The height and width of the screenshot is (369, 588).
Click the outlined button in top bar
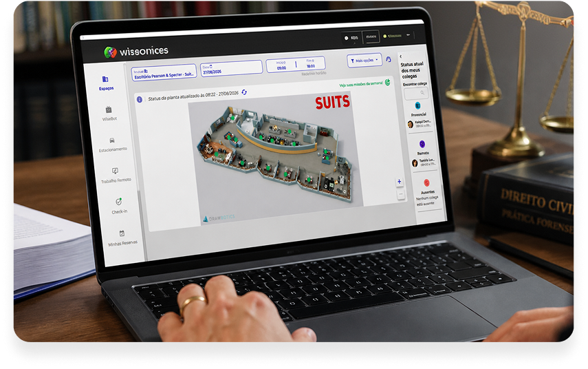(371, 36)
